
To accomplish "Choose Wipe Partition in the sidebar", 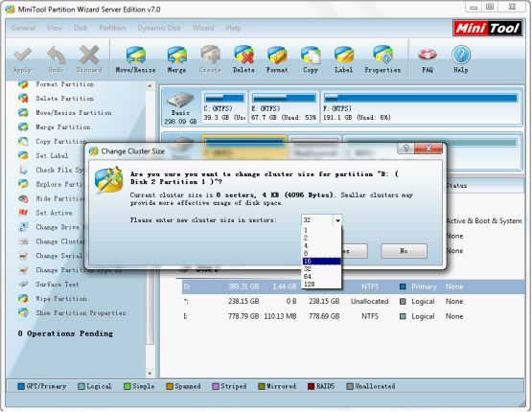I will (61, 299).
